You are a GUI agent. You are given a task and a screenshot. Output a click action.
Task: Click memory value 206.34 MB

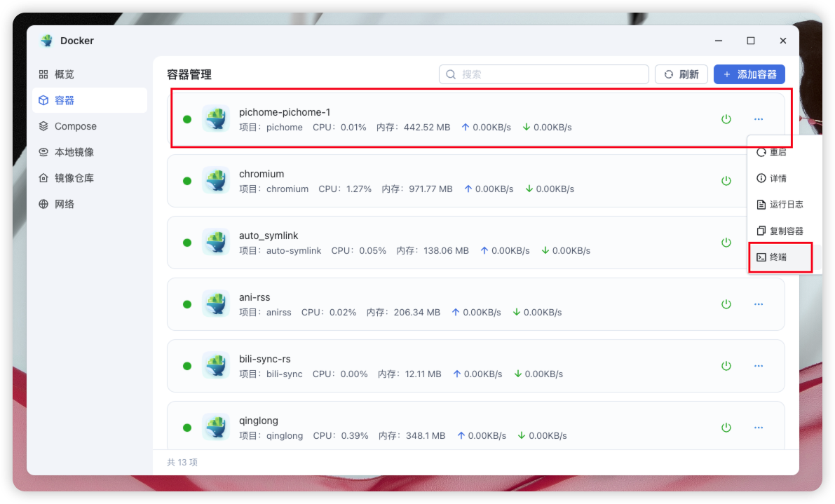click(x=417, y=313)
